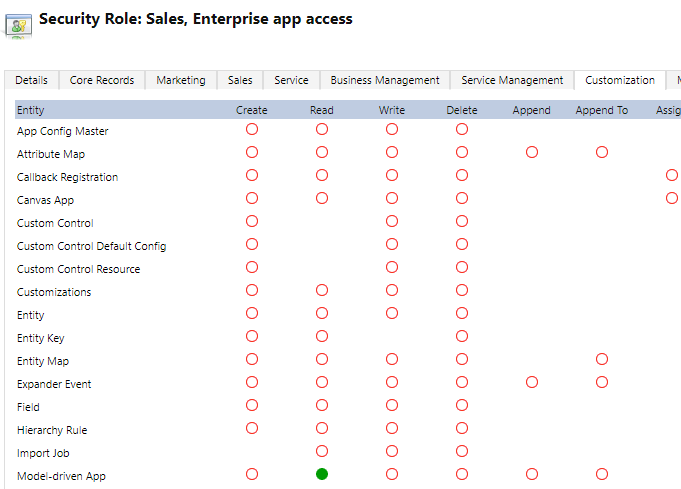681x489 pixels.
Task: Select the Details tab
Action: point(31,80)
